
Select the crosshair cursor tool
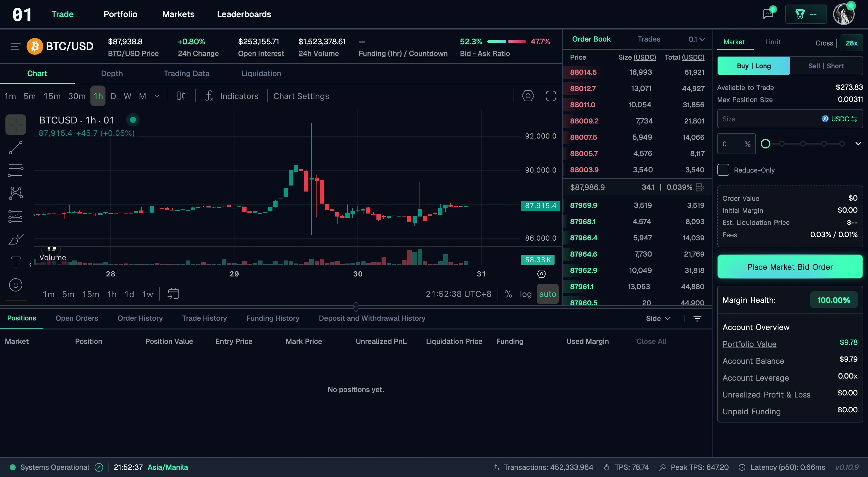[x=15, y=125]
